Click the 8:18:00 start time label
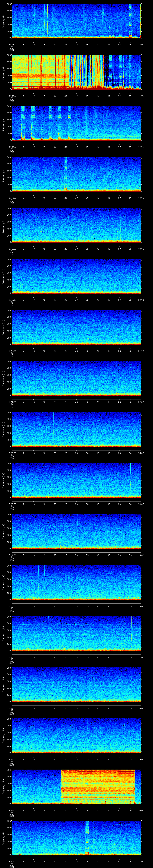The width and height of the screenshot is (153, 868). tap(12, 249)
